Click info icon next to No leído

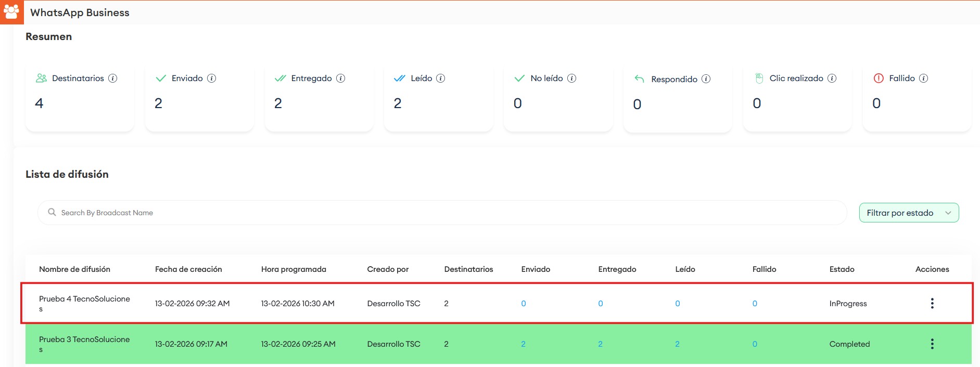[x=571, y=78]
